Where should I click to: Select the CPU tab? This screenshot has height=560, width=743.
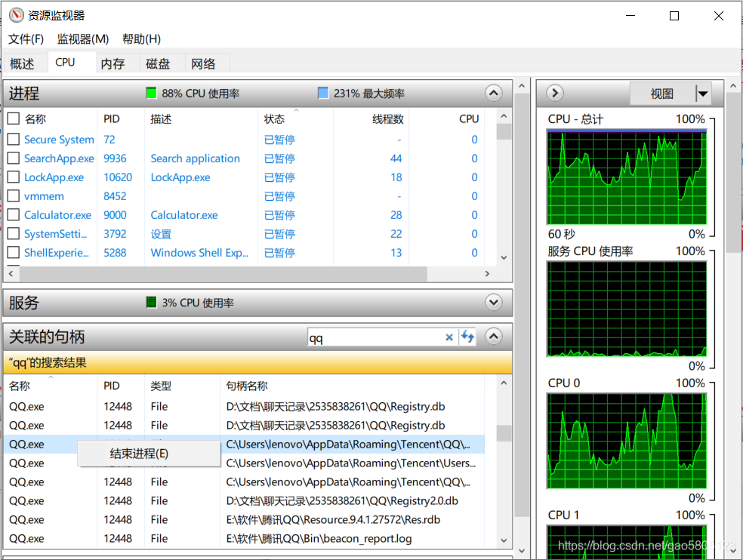65,62
